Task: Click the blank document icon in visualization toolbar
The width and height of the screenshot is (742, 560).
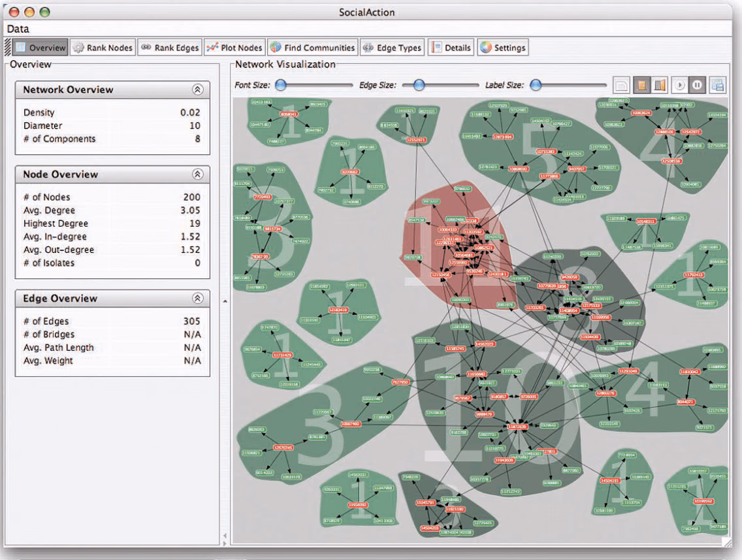Action: [x=621, y=85]
